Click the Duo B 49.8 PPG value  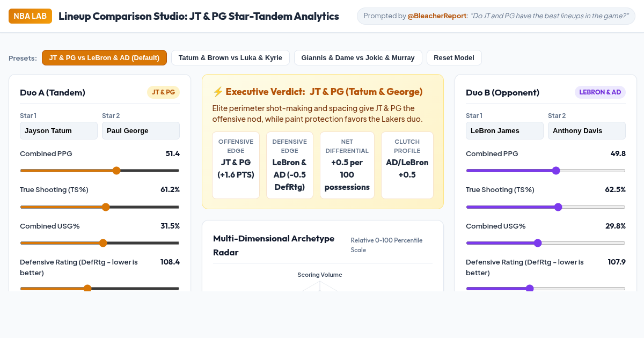(618, 153)
